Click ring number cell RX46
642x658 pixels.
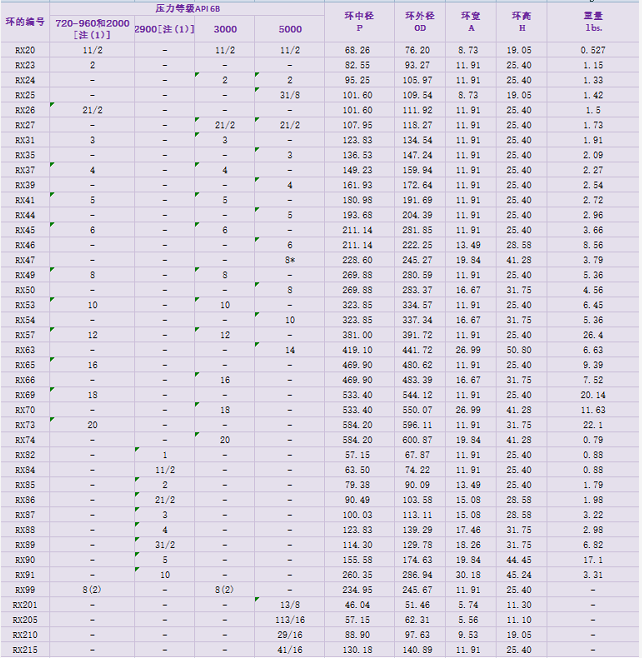(25, 245)
